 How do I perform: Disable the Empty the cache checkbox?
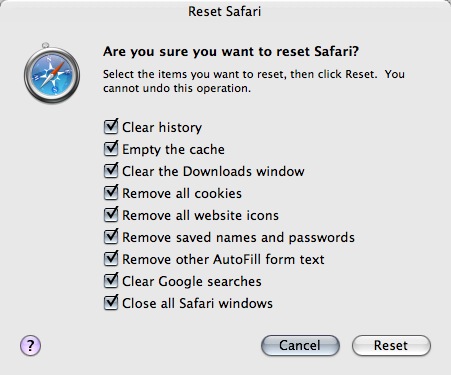(111, 149)
